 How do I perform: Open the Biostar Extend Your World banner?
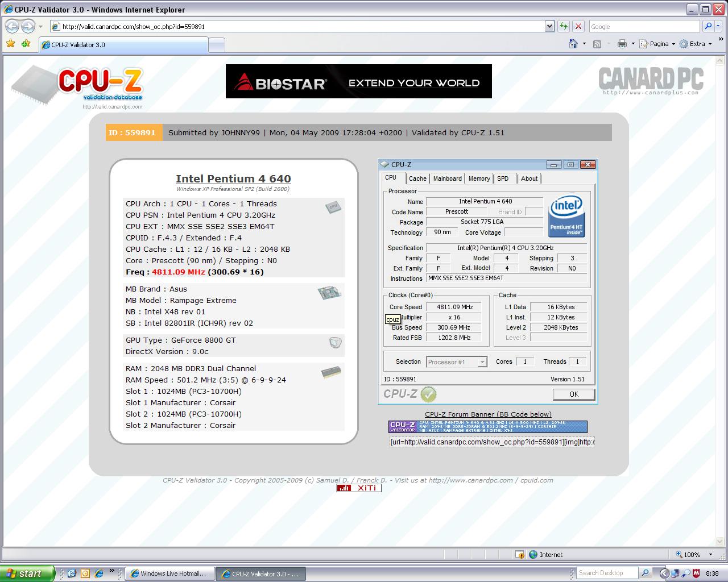(359, 81)
